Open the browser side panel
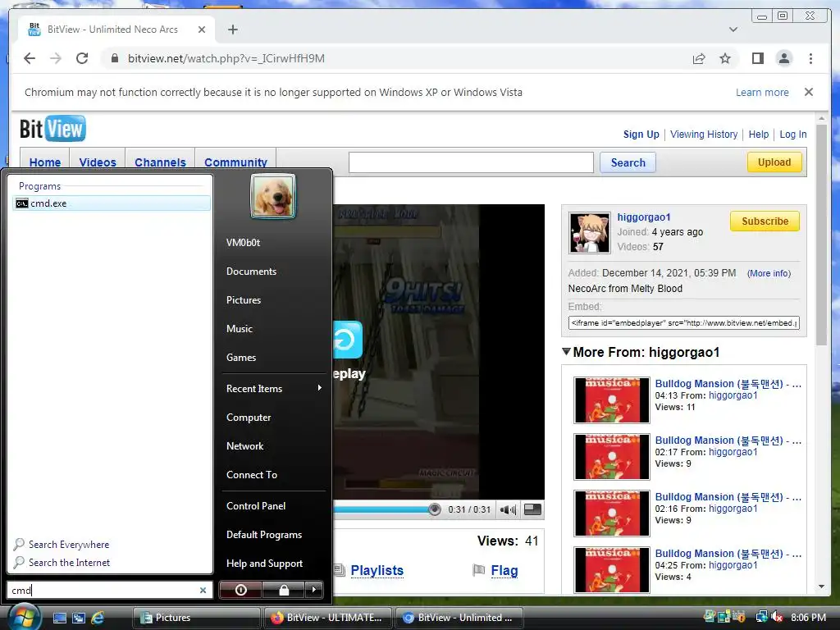This screenshot has height=630, width=840. click(x=757, y=58)
